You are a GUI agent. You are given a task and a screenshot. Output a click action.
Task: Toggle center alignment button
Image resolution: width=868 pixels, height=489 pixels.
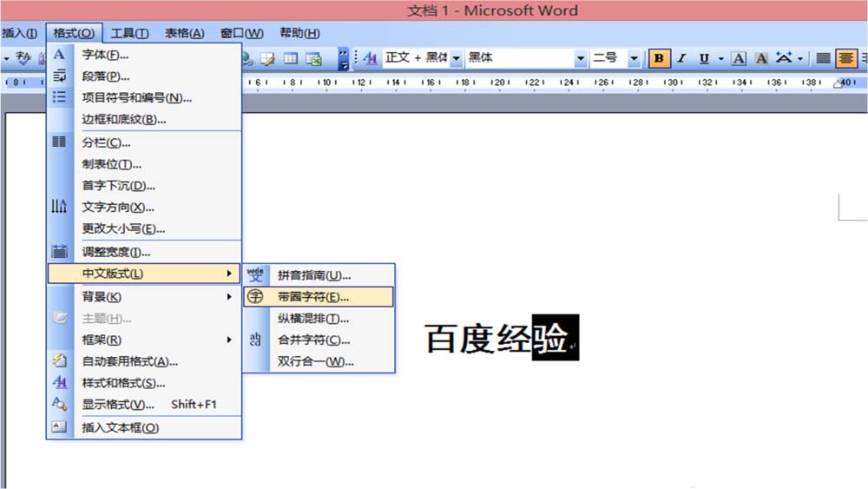pyautogui.click(x=846, y=58)
